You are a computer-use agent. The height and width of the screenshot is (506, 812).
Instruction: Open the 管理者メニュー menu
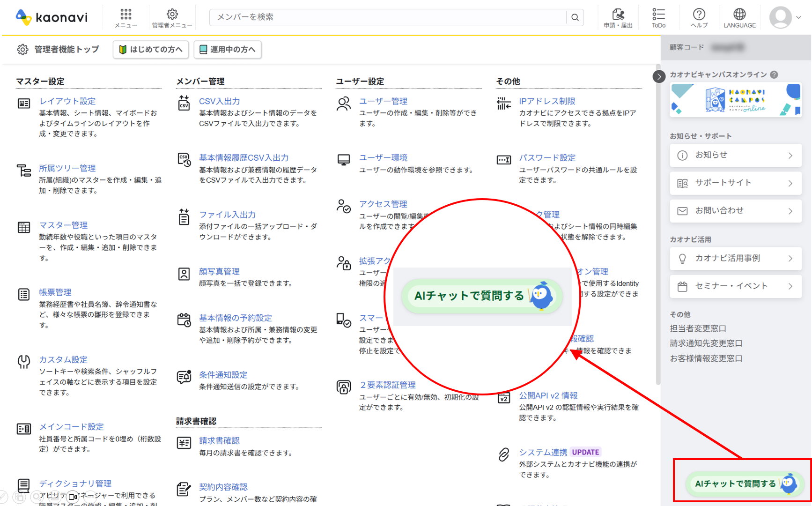tap(172, 14)
